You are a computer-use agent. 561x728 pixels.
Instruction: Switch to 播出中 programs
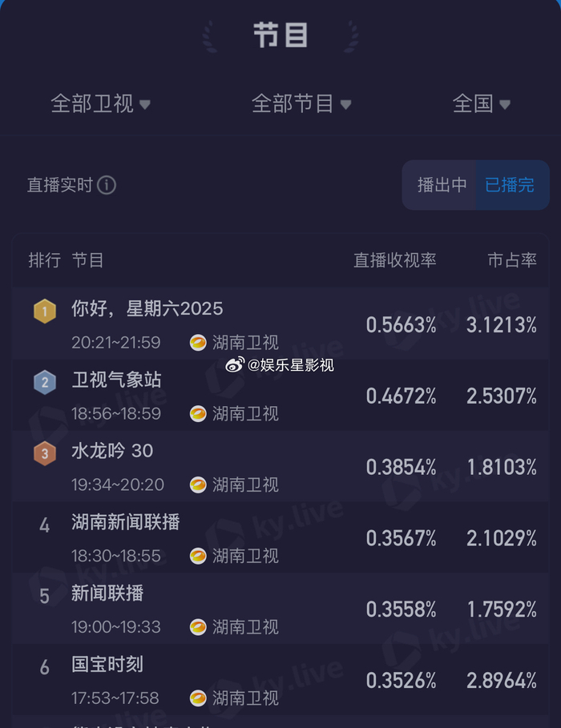click(x=442, y=185)
